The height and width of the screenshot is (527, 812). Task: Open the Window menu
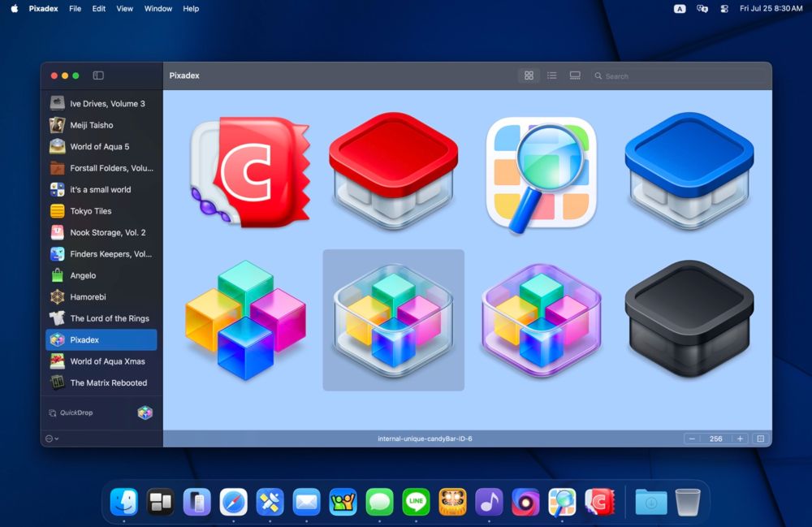click(158, 8)
